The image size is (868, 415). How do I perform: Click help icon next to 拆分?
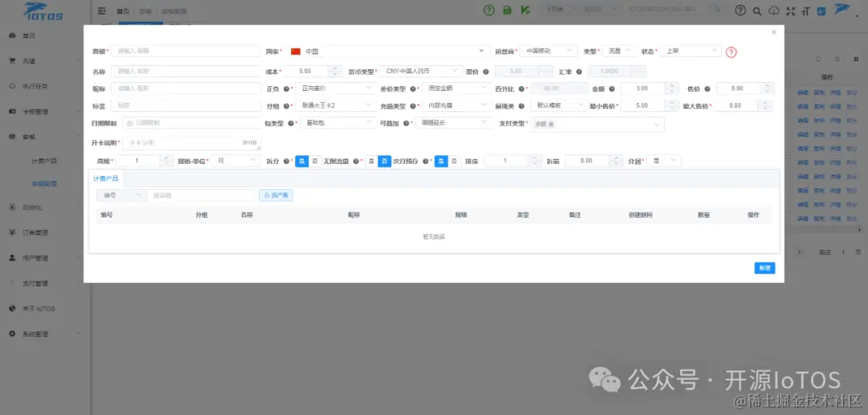pos(286,161)
